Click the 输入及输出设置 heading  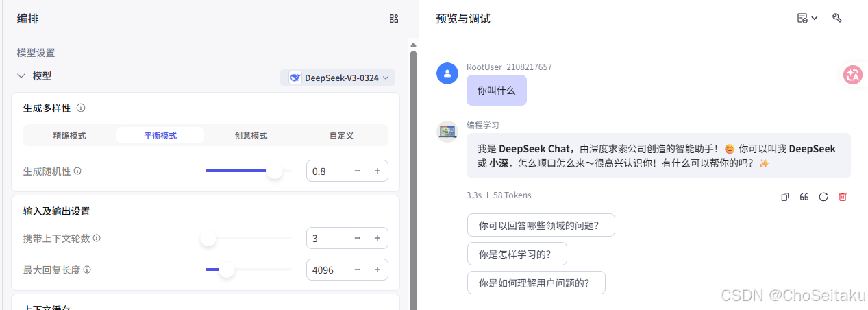coord(56,211)
